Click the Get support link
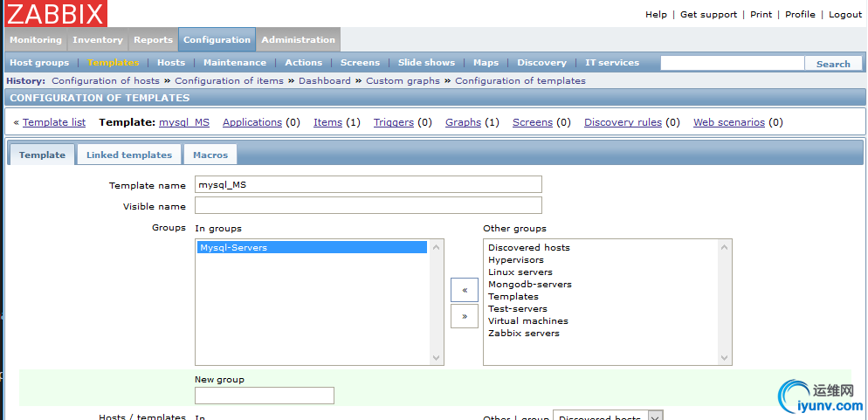The height and width of the screenshot is (420, 868). tap(708, 14)
